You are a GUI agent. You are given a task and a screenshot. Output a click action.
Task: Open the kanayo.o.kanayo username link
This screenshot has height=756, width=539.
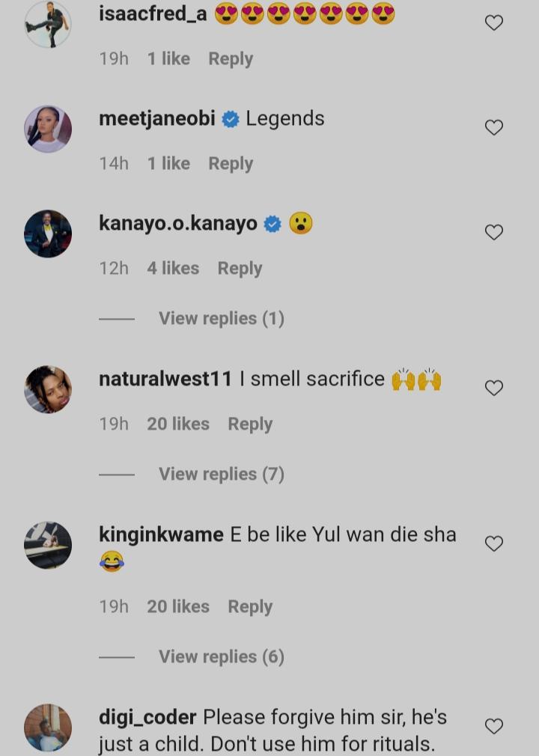point(178,224)
